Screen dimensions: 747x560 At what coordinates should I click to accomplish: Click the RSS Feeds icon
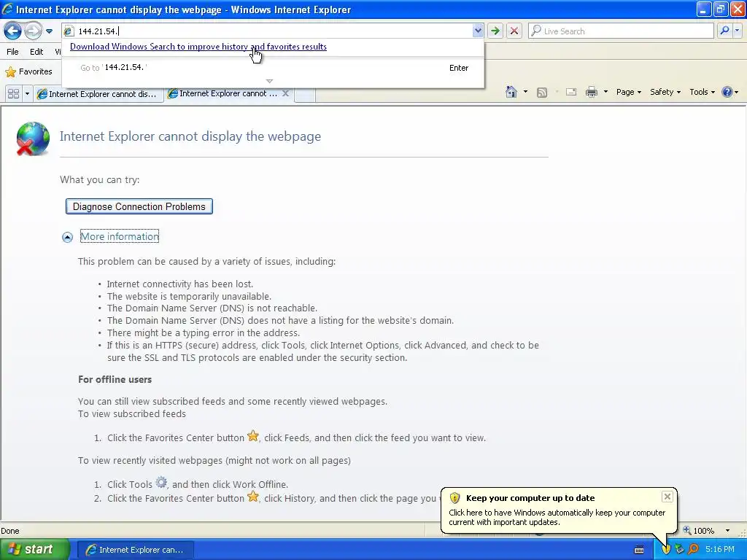point(542,93)
